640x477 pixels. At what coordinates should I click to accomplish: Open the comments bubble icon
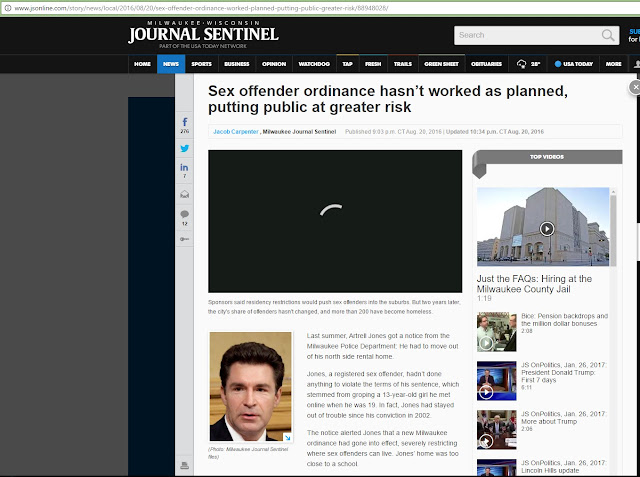[184, 214]
